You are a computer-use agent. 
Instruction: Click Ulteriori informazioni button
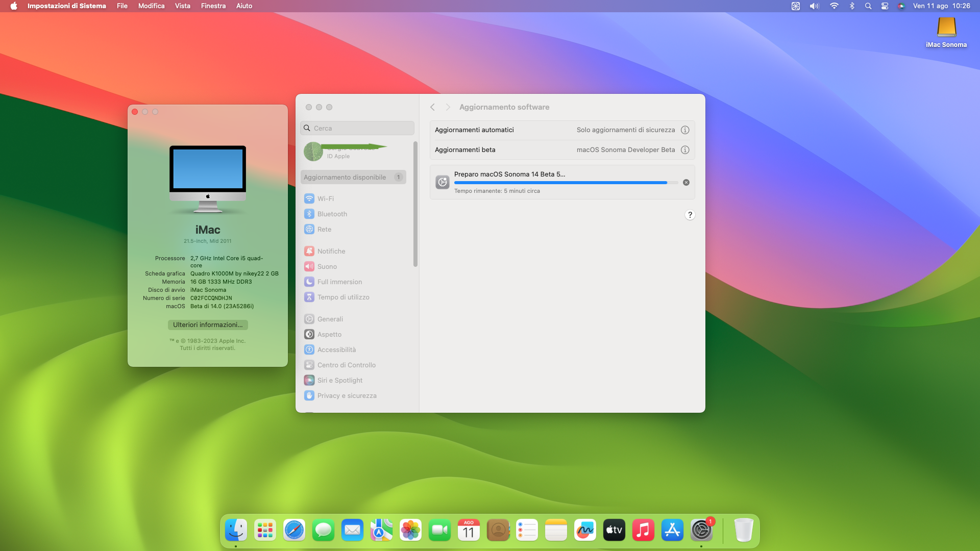(208, 325)
